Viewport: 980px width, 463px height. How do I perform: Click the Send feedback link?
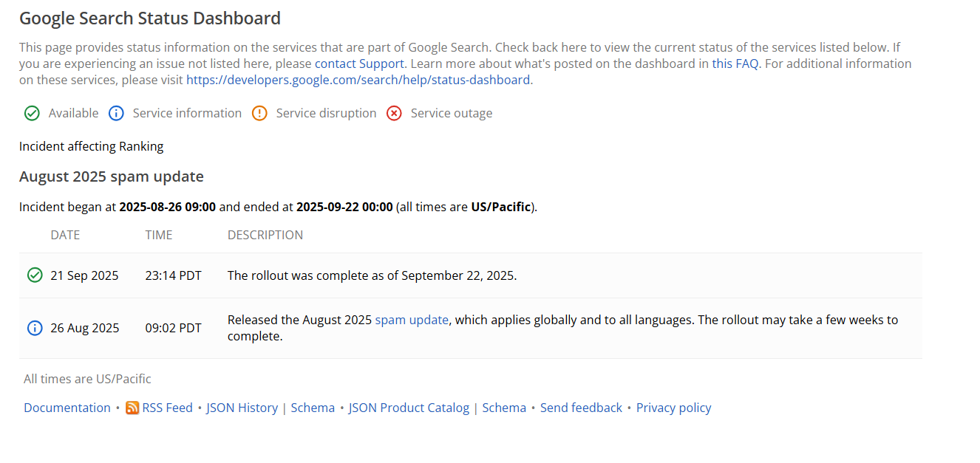click(581, 408)
